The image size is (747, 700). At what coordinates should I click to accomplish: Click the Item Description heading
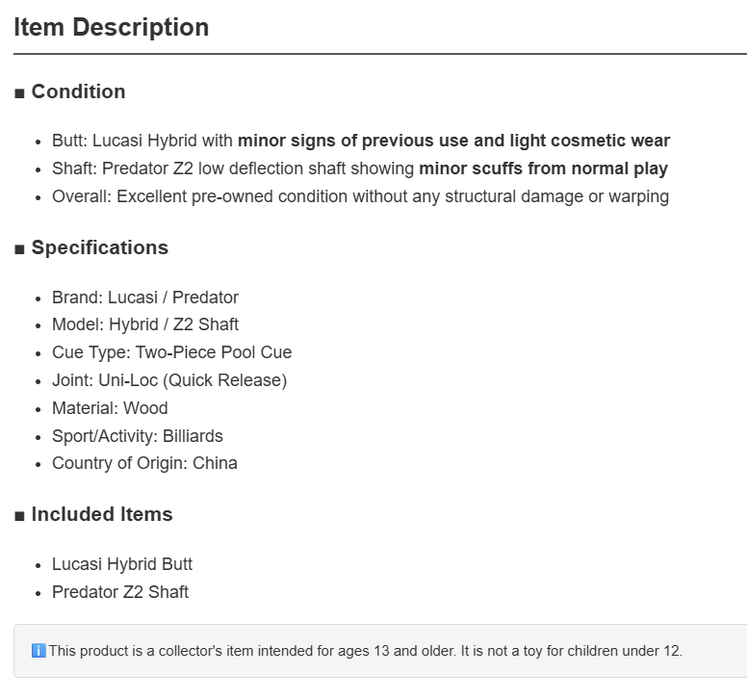coord(112,27)
